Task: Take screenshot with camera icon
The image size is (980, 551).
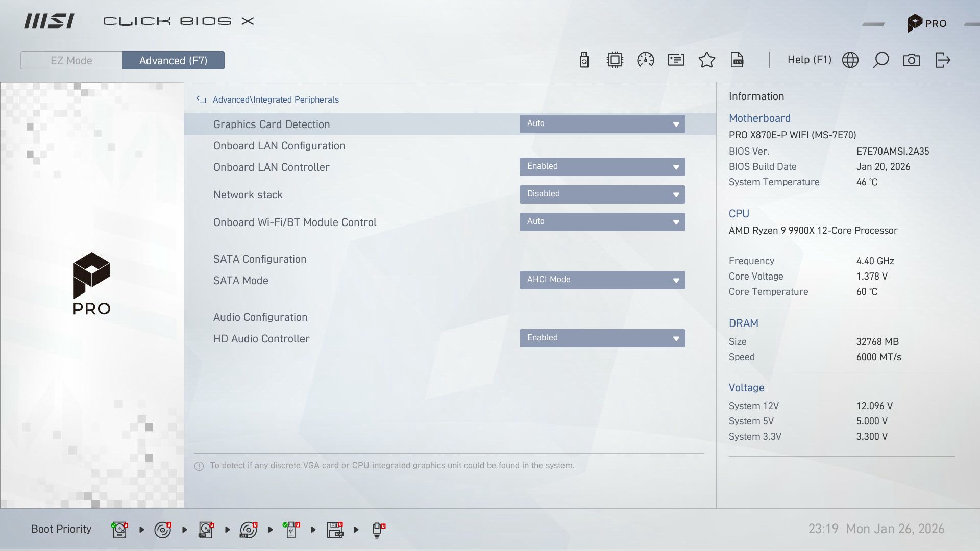Action: point(912,60)
